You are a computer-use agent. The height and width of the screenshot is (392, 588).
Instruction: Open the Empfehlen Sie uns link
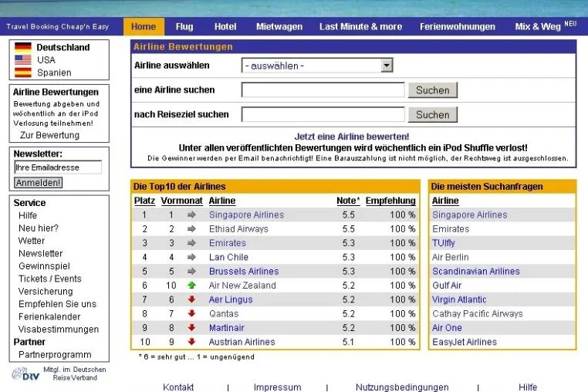pyautogui.click(x=57, y=304)
